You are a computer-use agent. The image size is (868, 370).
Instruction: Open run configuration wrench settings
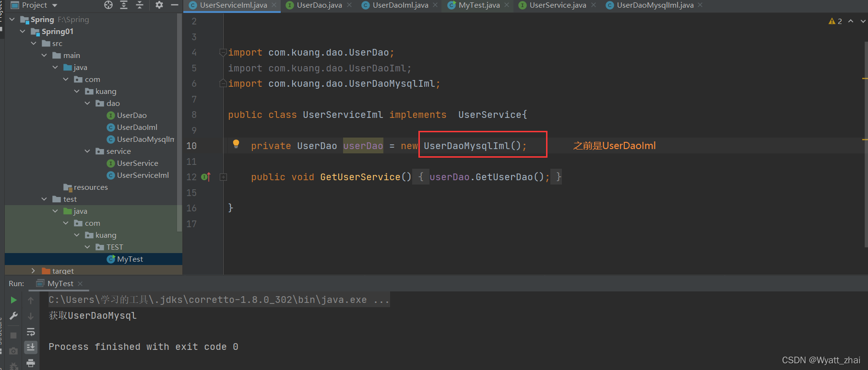tap(13, 316)
